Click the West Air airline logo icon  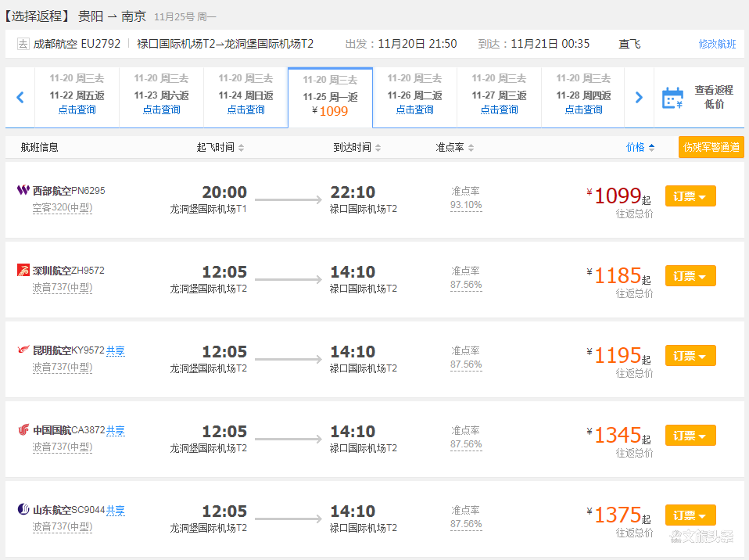click(x=23, y=190)
